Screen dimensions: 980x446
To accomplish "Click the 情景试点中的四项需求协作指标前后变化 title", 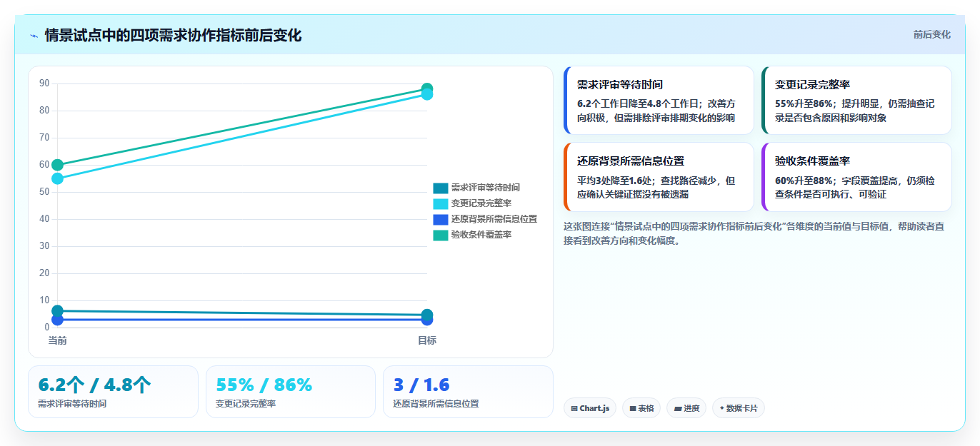I will click(x=173, y=36).
